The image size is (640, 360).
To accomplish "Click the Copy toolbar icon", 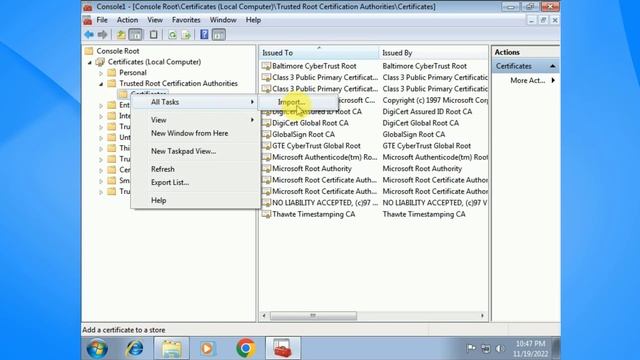I will click(153, 35).
